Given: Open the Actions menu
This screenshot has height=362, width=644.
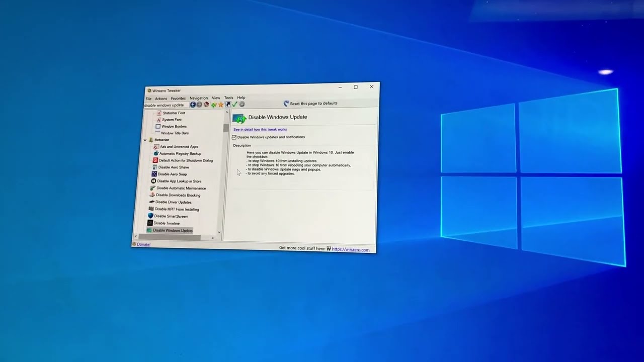Looking at the screenshot, I should (x=161, y=99).
